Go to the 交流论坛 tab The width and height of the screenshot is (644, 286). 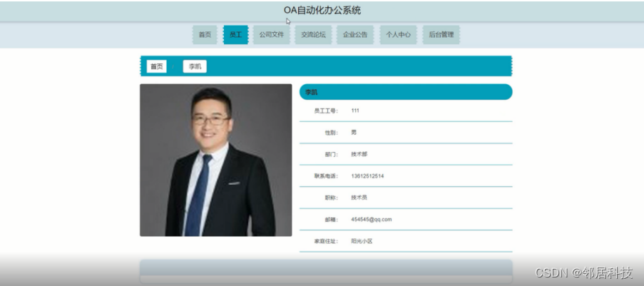pos(313,35)
